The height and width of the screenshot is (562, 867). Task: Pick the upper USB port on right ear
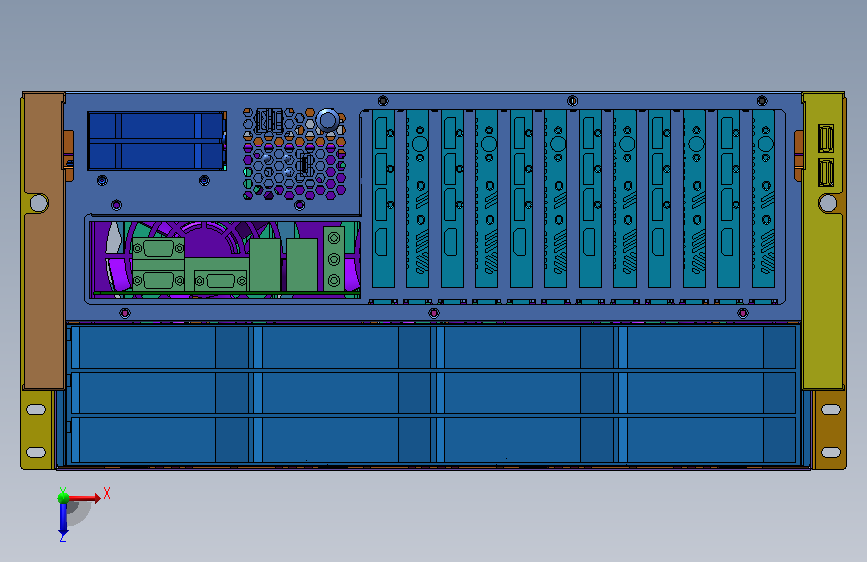pos(826,138)
